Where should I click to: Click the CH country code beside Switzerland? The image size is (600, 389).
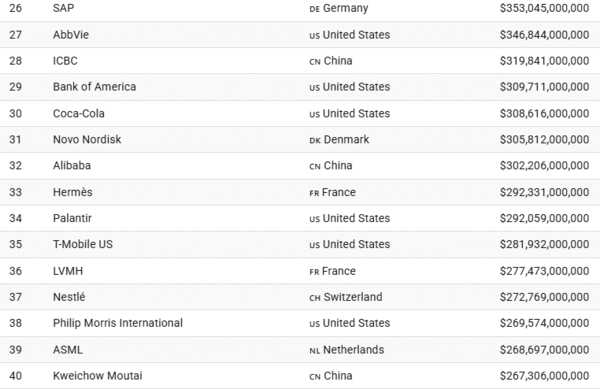315,298
